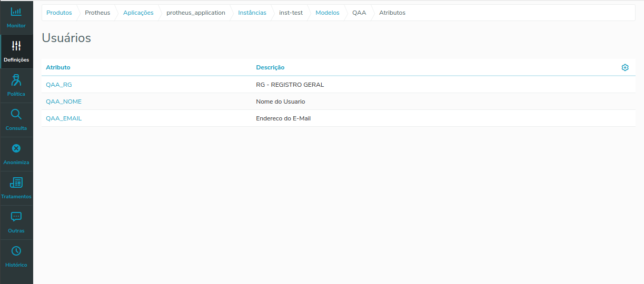The image size is (644, 284).
Task: Select the Tratamentos label in sidebar
Action: point(16,197)
